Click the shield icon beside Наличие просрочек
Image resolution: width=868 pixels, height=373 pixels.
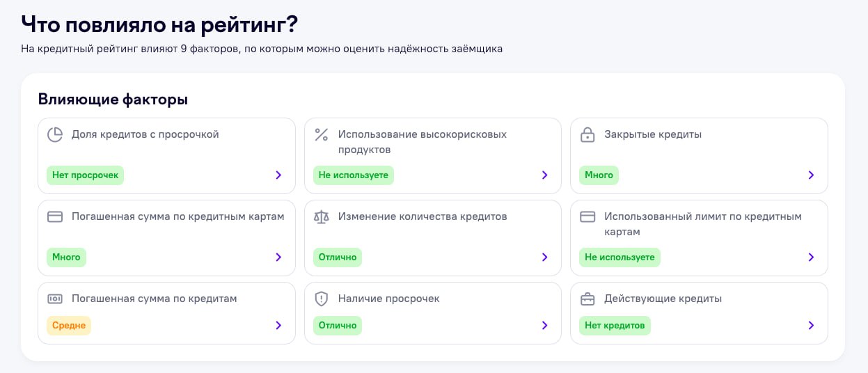(321, 299)
